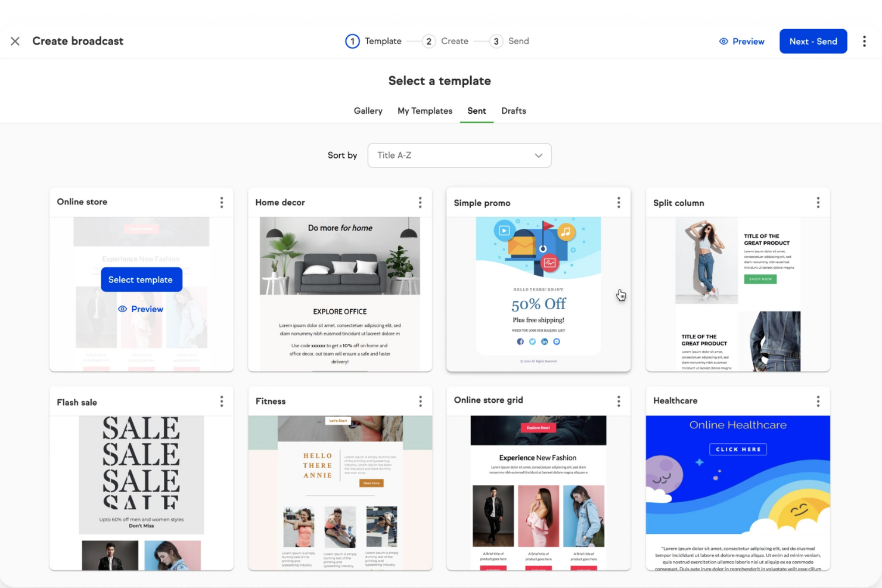882x588 pixels.
Task: Open options menu on Split column card
Action: [818, 202]
